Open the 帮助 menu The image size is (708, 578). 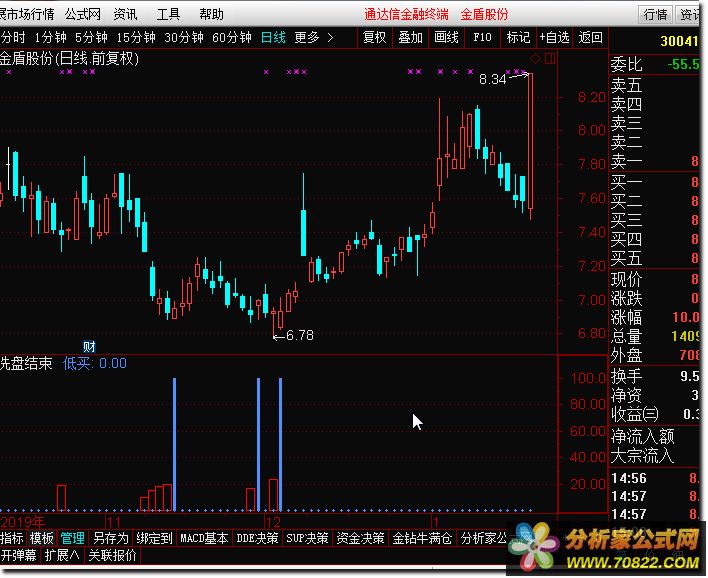211,14
